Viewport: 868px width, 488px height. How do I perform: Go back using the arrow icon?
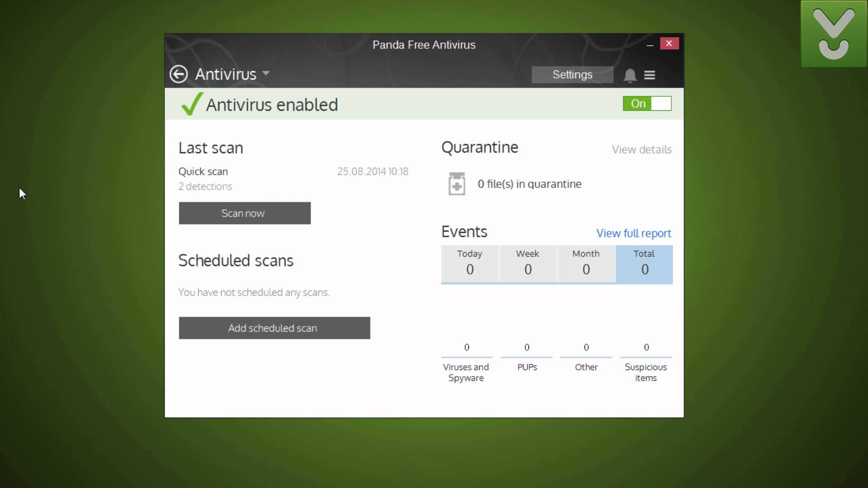pyautogui.click(x=179, y=74)
